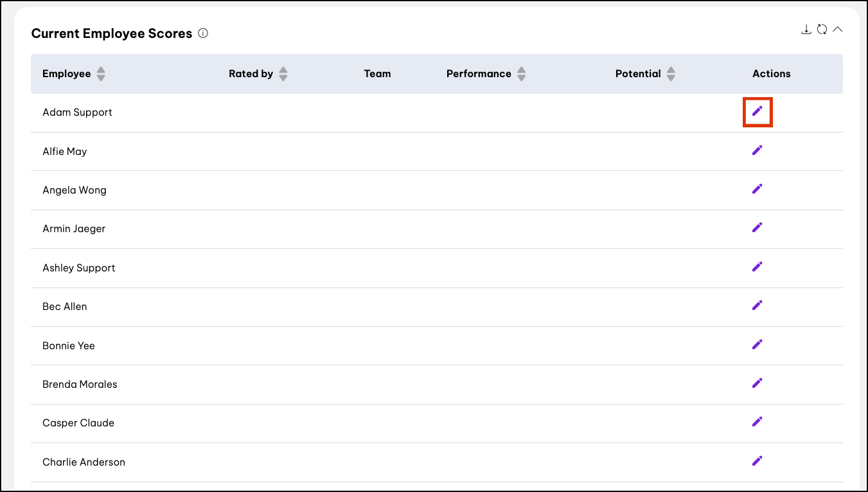868x492 pixels.
Task: Refresh the employee scores table
Action: [x=822, y=30]
